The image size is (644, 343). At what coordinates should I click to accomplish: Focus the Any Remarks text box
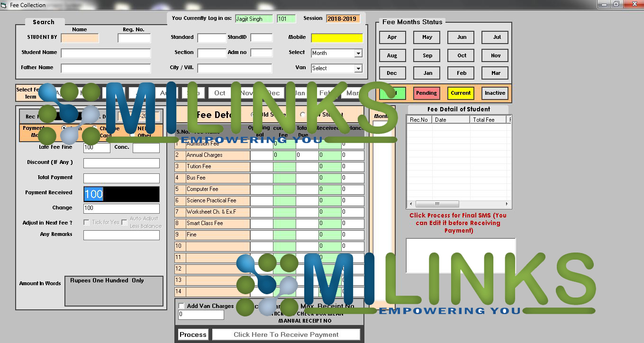click(x=121, y=235)
